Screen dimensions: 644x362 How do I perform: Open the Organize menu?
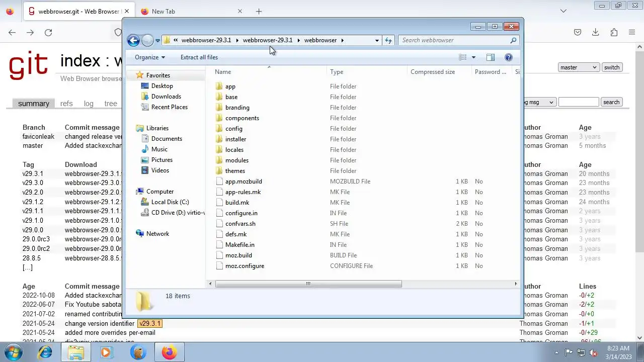point(149,57)
